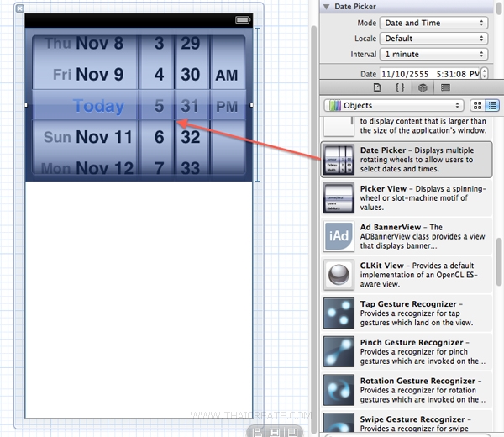
Task: Select the Tap Gesture Recognizer icon
Action: (x=339, y=313)
